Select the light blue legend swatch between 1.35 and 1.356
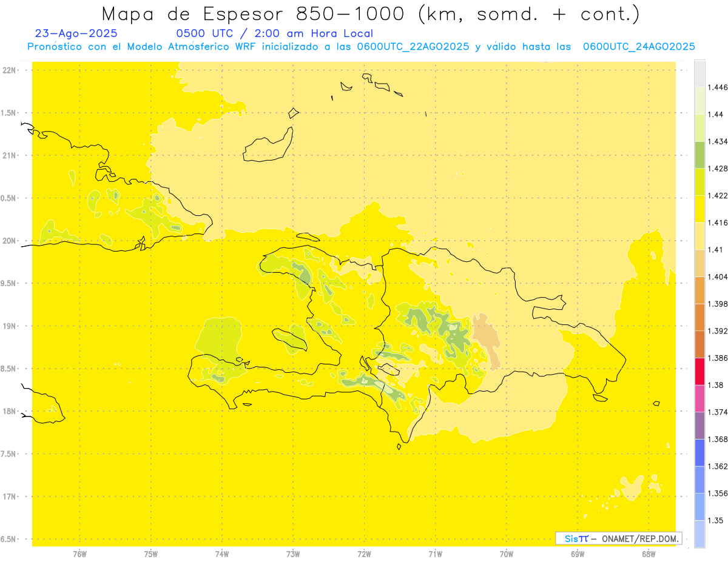This screenshot has height=562, width=728. [699, 507]
